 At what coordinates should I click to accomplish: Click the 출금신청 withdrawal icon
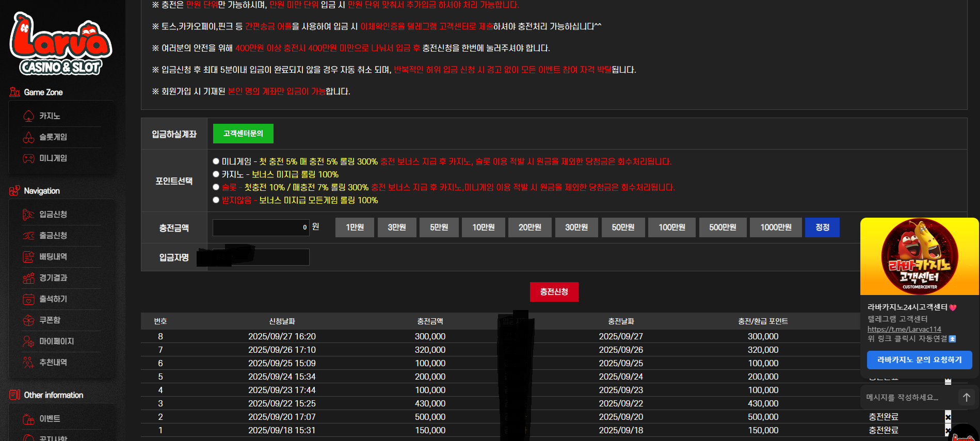click(x=28, y=236)
